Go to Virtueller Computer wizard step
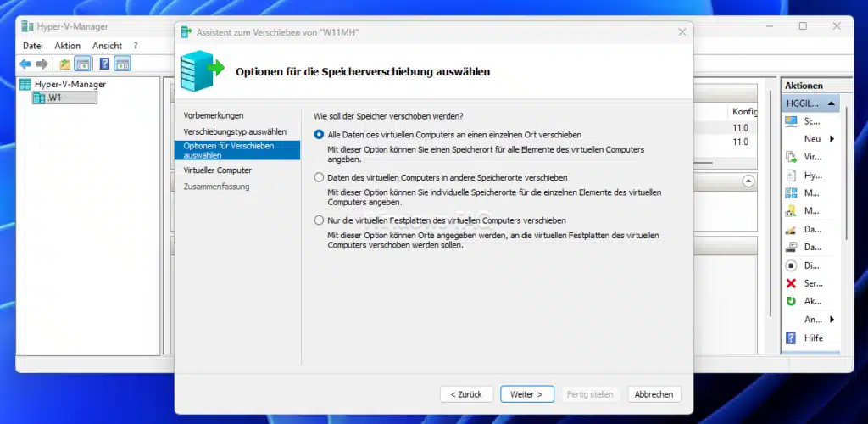 218,170
